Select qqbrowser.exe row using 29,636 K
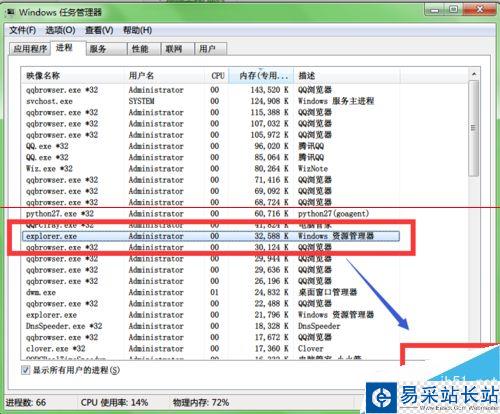Screen dimensions: 500x414 coord(211,270)
